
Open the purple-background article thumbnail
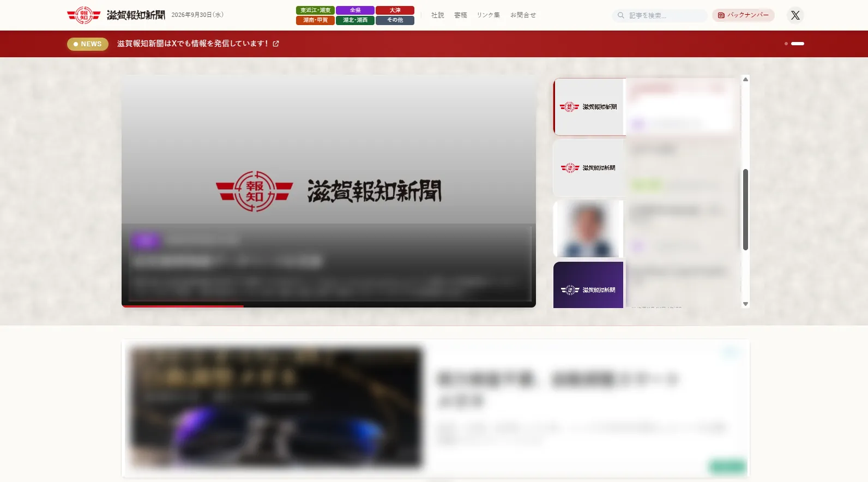pyautogui.click(x=589, y=285)
